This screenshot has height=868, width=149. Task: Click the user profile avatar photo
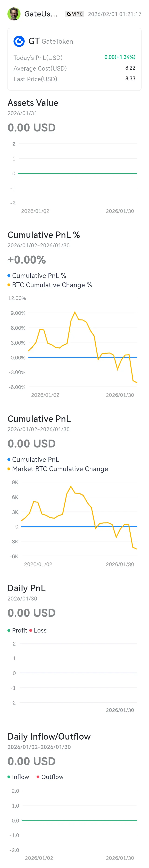[x=14, y=14]
